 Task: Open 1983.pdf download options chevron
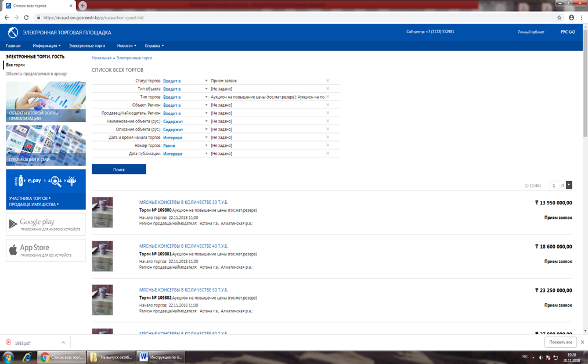[63, 343]
